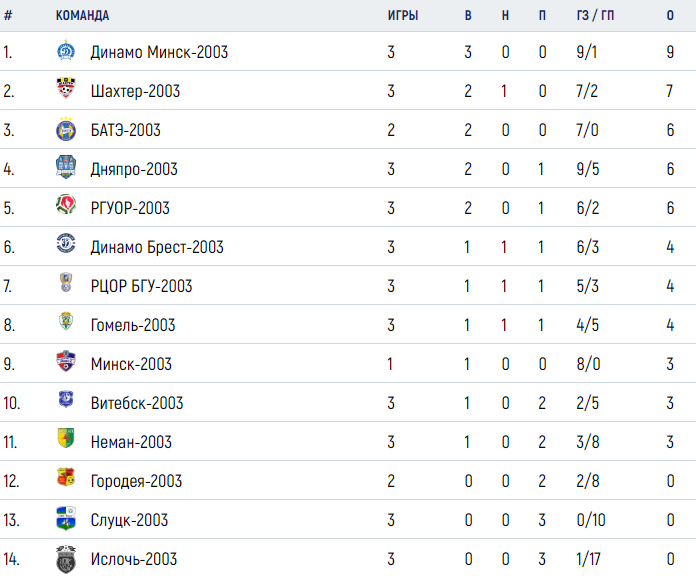Click the Слуцк-2003 emblem icon
Image resolution: width=696 pixels, height=576 pixels.
[x=66, y=518]
